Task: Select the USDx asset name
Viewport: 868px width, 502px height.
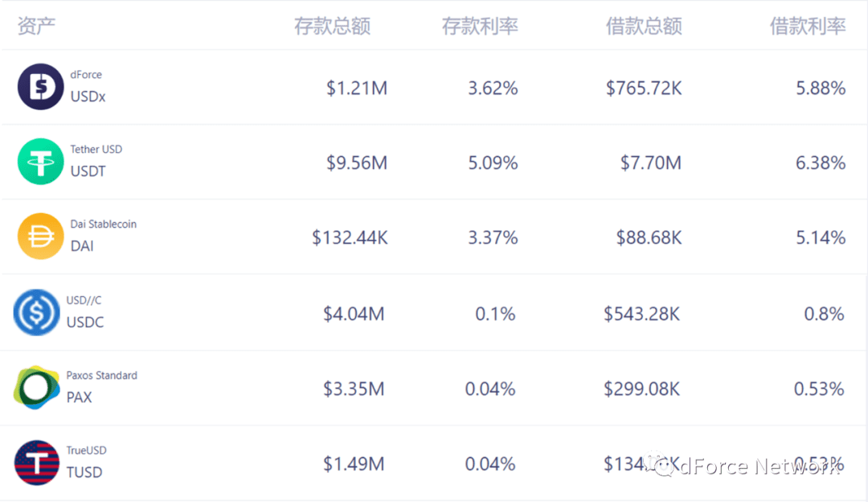Action: pyautogui.click(x=88, y=97)
